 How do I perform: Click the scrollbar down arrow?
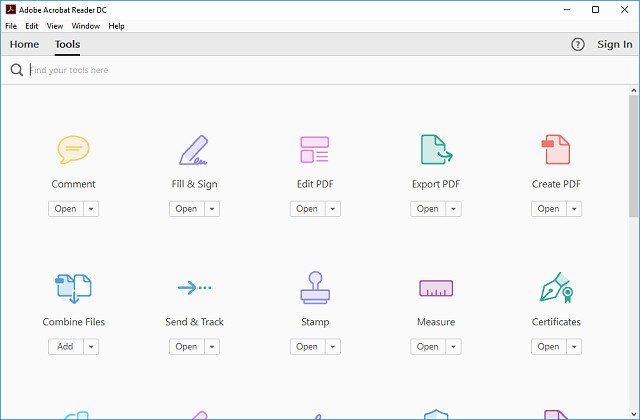pos(633,414)
